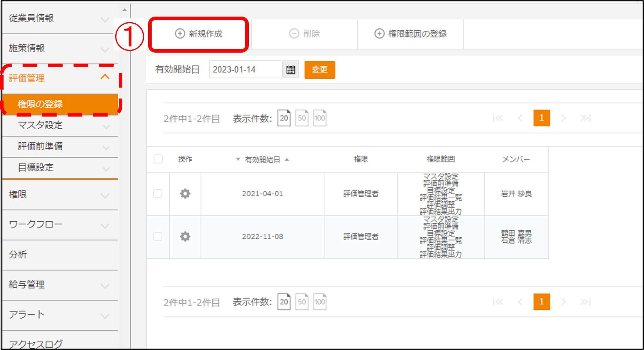Show 50 items per page, bottom pager
644x350 pixels.
(302, 302)
